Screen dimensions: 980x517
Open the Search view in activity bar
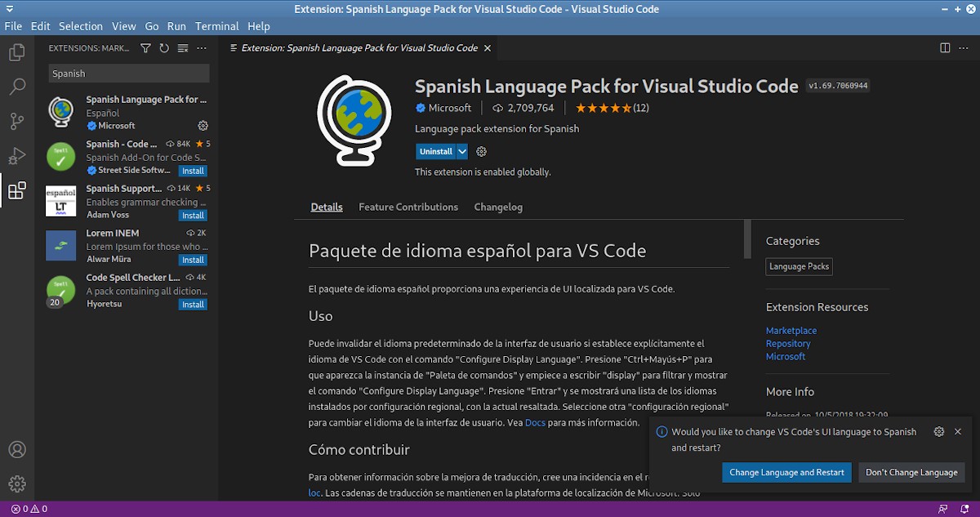click(16, 87)
